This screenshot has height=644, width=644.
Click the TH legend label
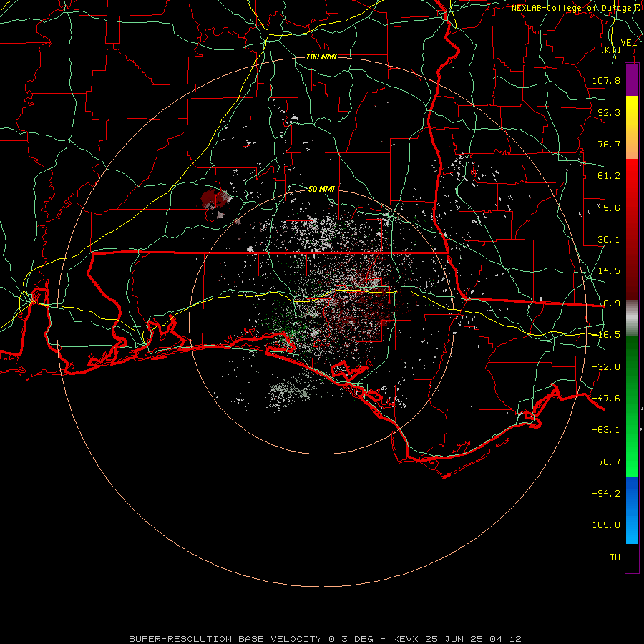[x=615, y=557]
